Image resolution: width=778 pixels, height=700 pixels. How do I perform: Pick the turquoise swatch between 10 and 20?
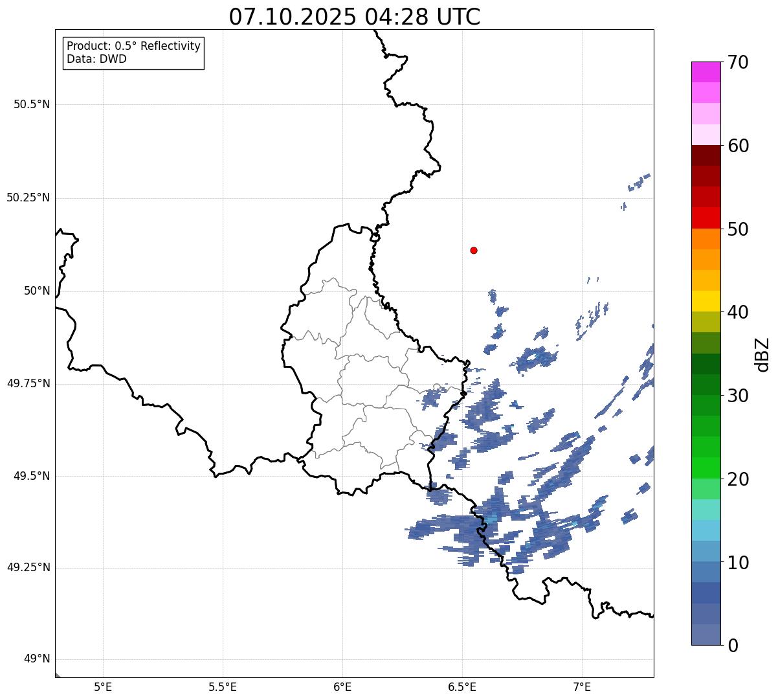coord(706,510)
